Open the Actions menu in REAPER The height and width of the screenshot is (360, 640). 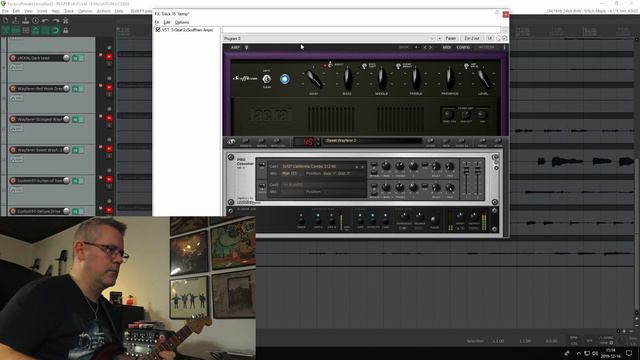(104, 11)
